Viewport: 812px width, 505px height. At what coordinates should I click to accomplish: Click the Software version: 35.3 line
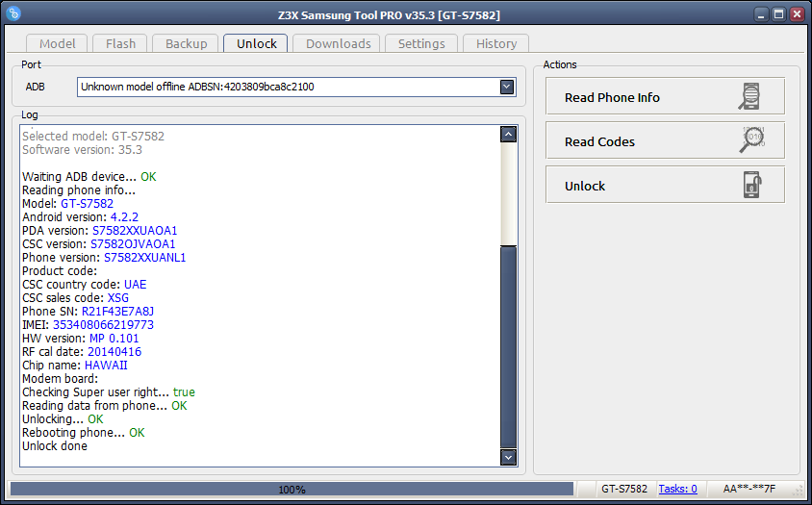tap(82, 150)
